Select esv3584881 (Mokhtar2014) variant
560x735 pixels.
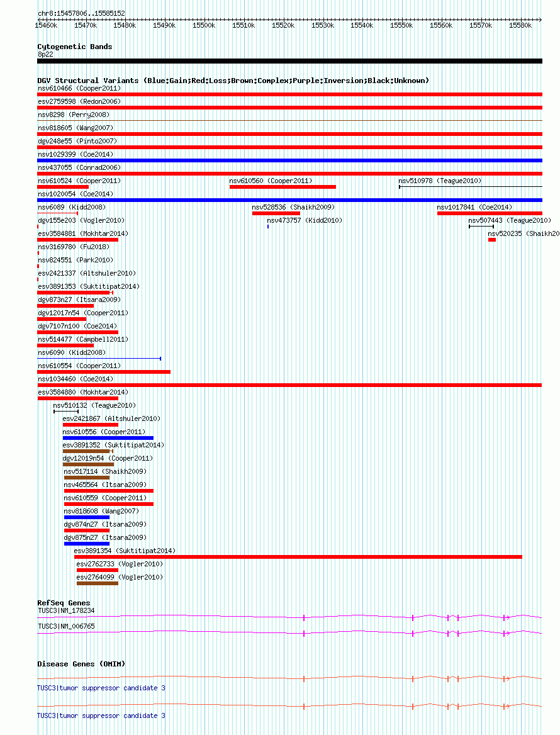click(x=83, y=233)
